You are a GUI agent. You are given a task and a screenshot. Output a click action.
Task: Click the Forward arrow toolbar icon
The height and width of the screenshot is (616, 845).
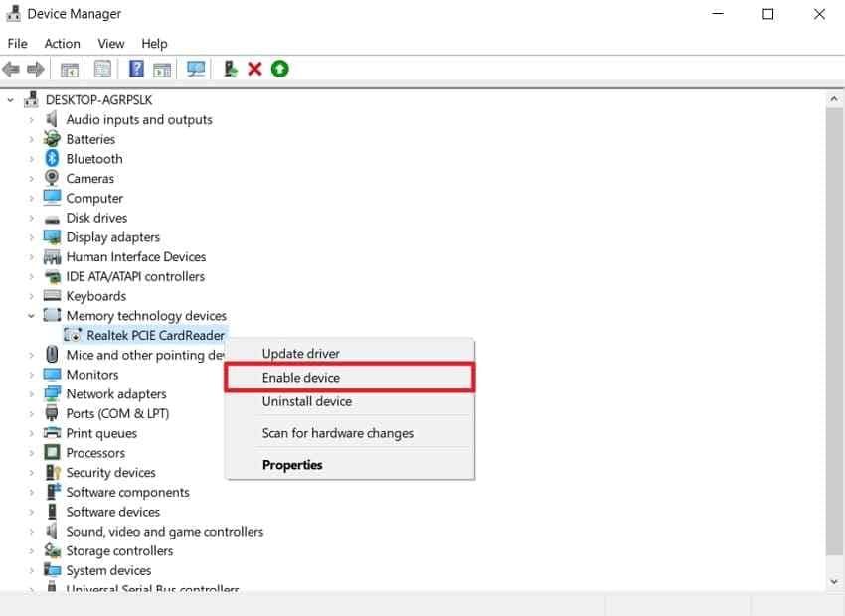point(36,69)
